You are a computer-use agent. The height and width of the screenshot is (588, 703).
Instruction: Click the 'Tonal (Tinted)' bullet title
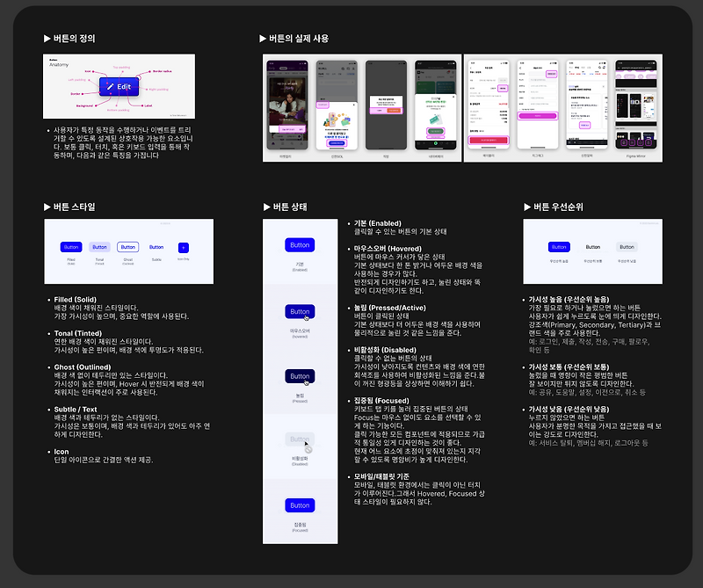[x=78, y=333]
